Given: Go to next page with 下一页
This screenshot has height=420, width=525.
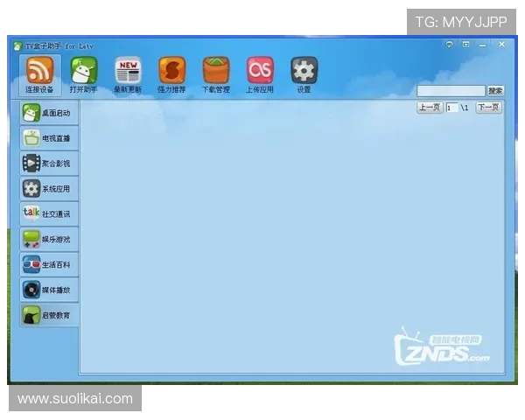Looking at the screenshot, I should pyautogui.click(x=488, y=108).
